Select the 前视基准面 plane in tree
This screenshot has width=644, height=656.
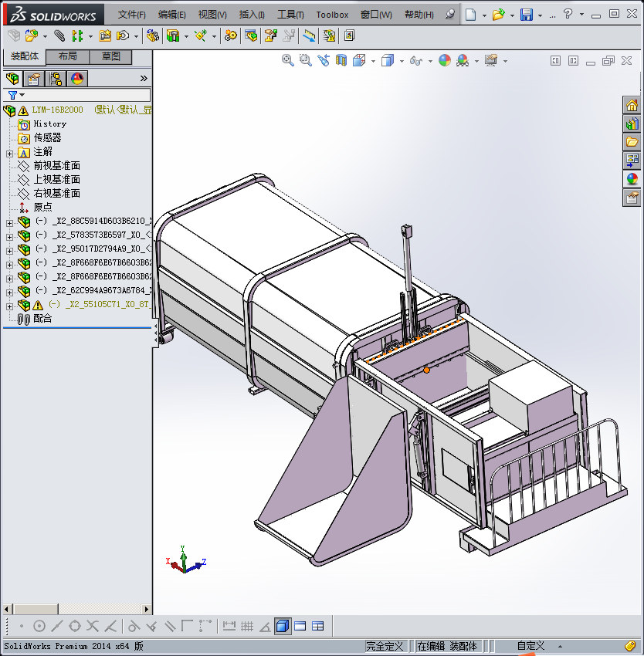[56, 166]
